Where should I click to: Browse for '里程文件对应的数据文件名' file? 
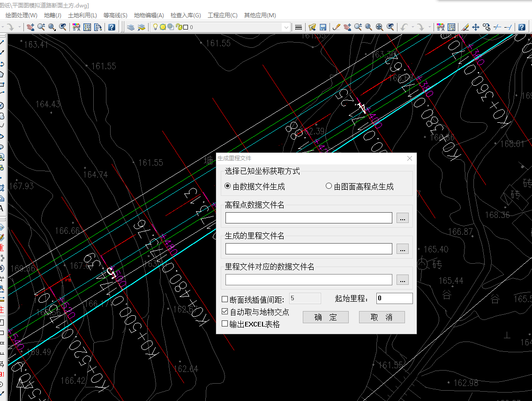pos(402,280)
